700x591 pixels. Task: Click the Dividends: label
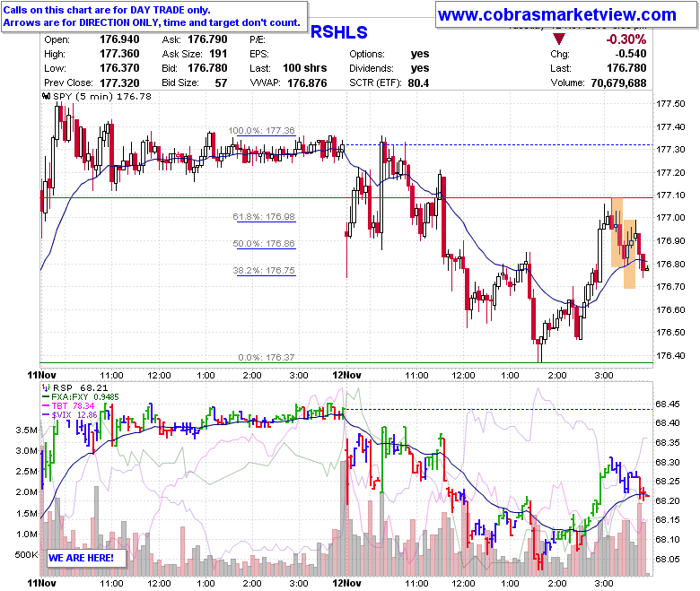(372, 68)
